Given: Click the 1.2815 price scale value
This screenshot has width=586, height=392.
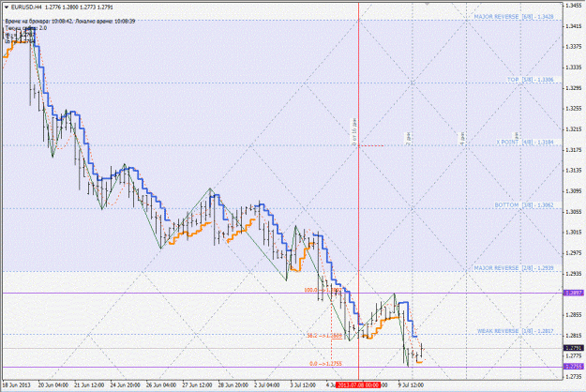Looking at the screenshot, I should click(574, 335).
